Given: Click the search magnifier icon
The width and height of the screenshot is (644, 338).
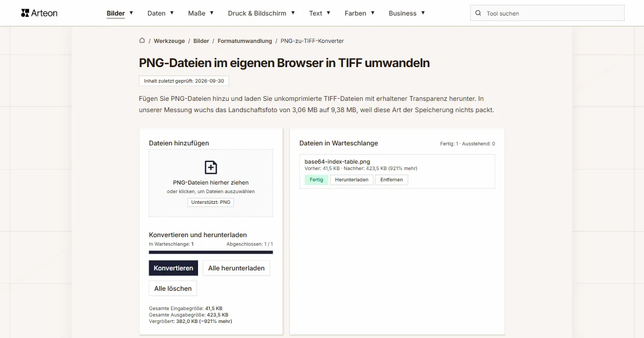Looking at the screenshot, I should click(478, 13).
